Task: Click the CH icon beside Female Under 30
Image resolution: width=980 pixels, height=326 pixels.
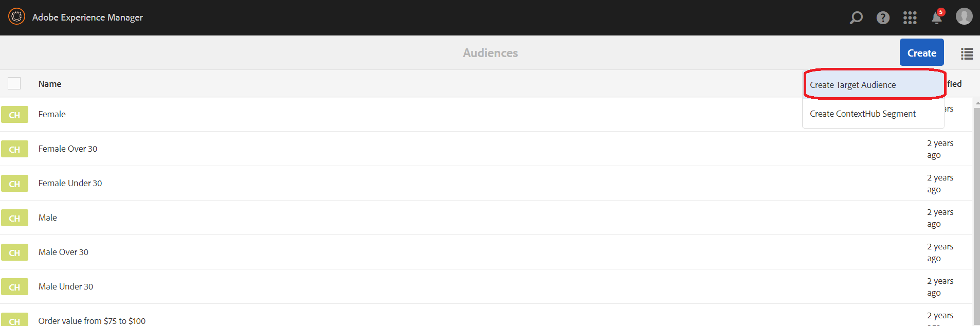Action: point(14,184)
